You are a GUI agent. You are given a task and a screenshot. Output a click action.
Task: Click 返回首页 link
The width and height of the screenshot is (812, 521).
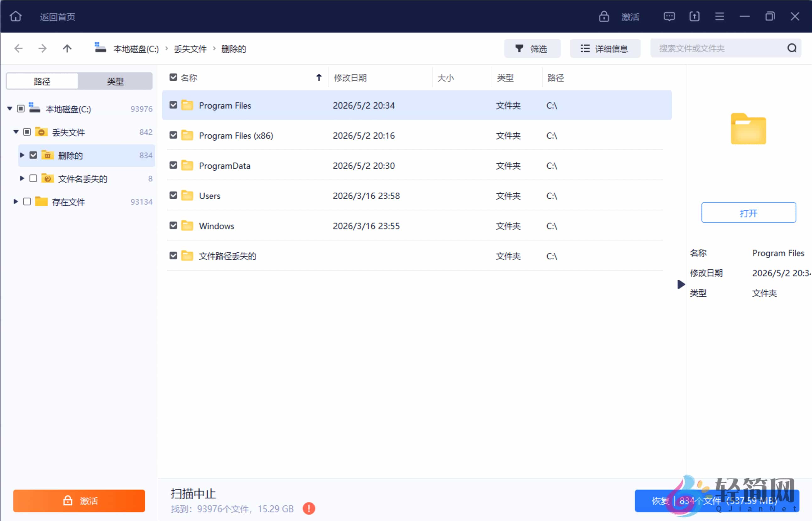pyautogui.click(x=57, y=17)
